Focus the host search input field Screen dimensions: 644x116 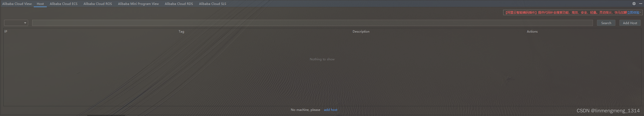point(312,23)
